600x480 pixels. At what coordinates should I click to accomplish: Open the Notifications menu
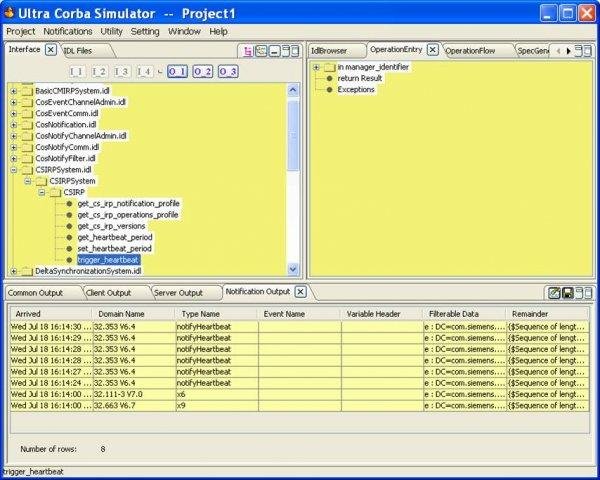[68, 31]
